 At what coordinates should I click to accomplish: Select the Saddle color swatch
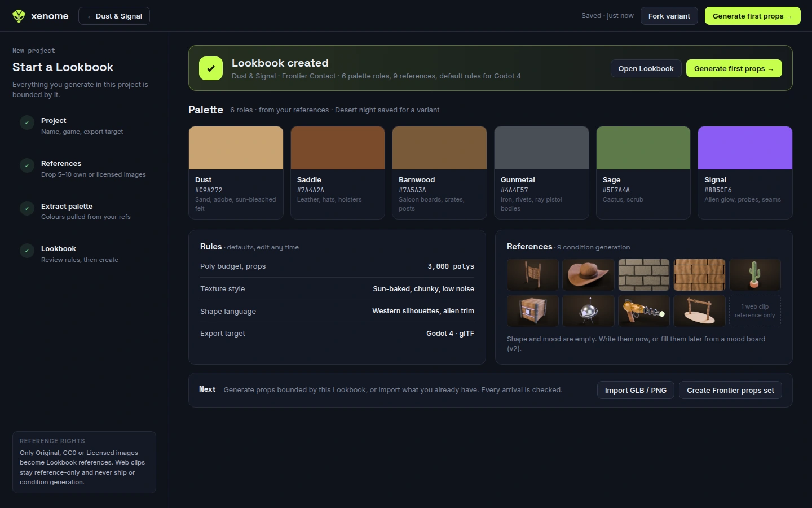coord(338,148)
